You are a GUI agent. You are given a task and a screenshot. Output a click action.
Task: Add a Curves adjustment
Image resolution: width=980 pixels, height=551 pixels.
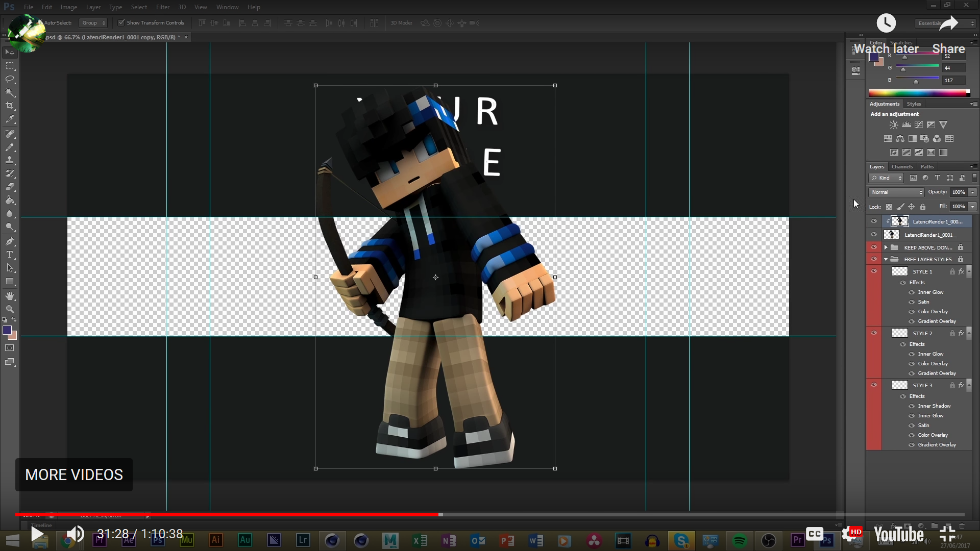pyautogui.click(x=919, y=125)
